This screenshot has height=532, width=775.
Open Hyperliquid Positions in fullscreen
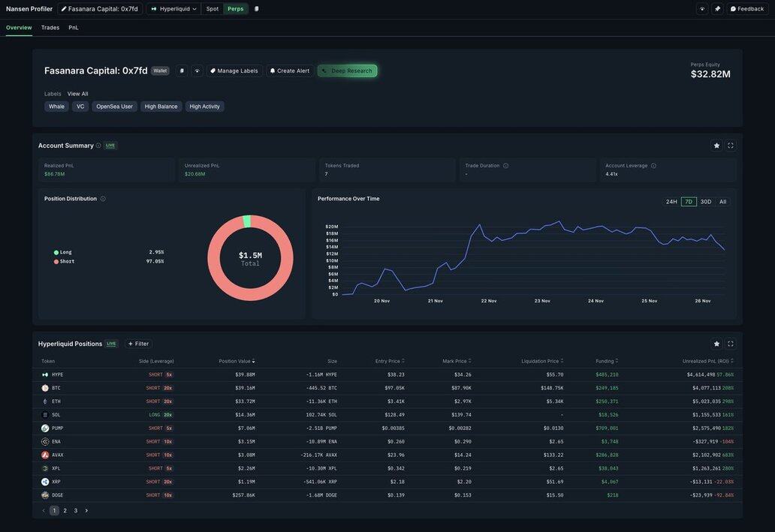click(731, 344)
